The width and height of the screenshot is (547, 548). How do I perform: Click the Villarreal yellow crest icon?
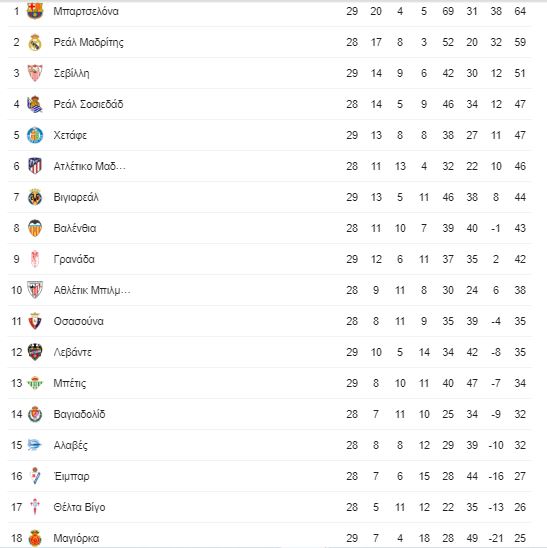[35, 197]
